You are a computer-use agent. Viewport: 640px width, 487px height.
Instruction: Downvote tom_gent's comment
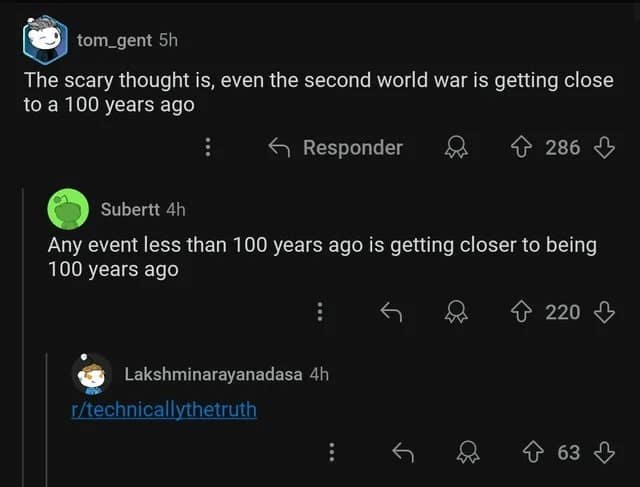pyautogui.click(x=603, y=148)
